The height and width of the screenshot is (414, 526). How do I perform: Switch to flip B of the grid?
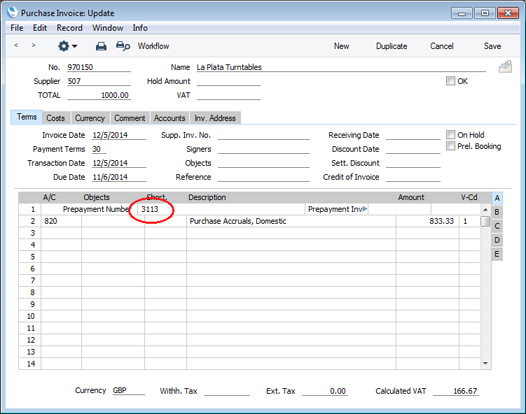(x=497, y=212)
